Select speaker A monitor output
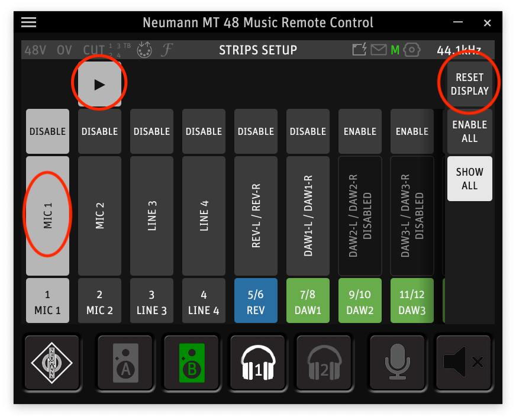 pyautogui.click(x=125, y=363)
